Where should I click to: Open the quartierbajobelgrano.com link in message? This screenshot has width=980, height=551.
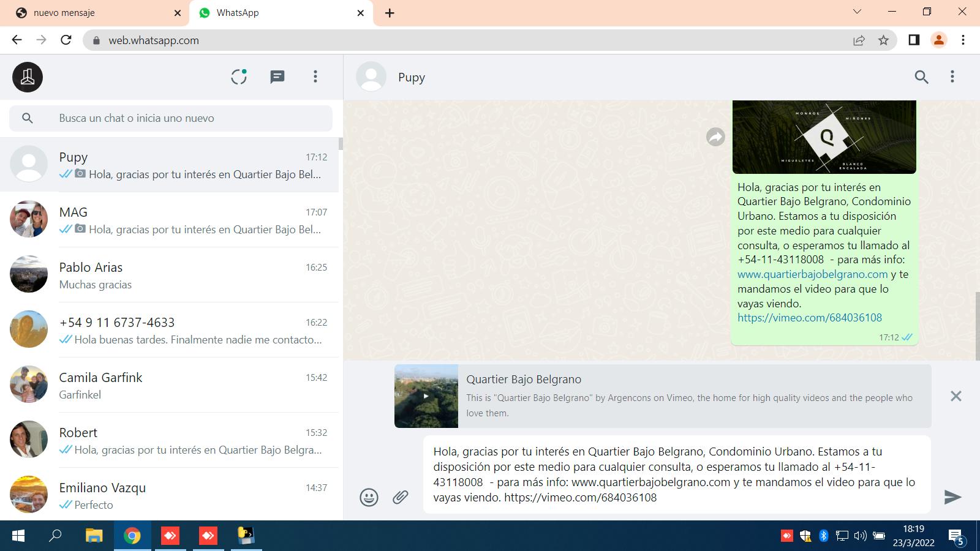click(812, 274)
